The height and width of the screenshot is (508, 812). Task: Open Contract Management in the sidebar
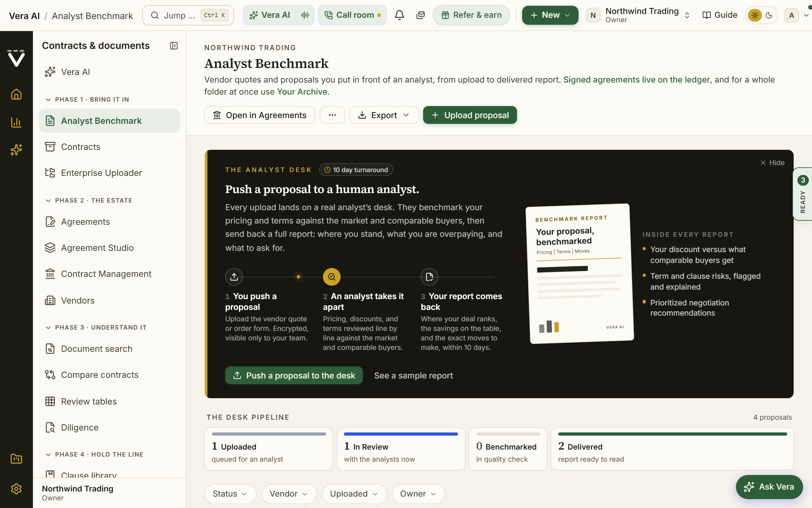tap(109, 274)
